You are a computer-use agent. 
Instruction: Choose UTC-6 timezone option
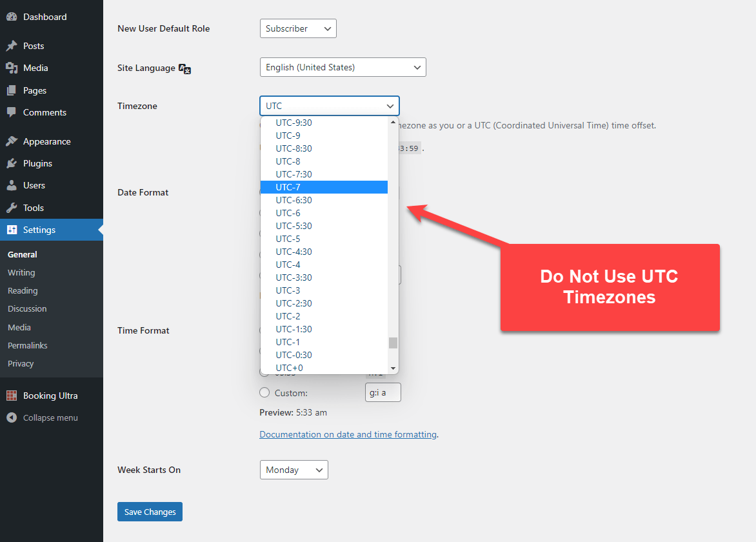coord(324,213)
